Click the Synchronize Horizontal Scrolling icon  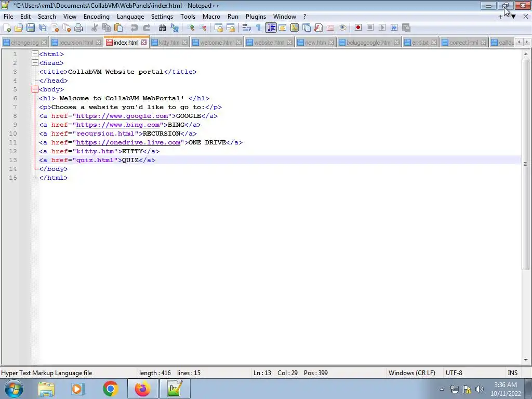tap(230, 28)
